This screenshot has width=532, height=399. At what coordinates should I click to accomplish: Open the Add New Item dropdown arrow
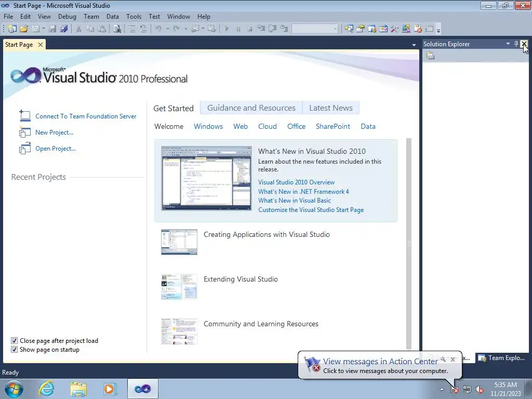click(44, 29)
